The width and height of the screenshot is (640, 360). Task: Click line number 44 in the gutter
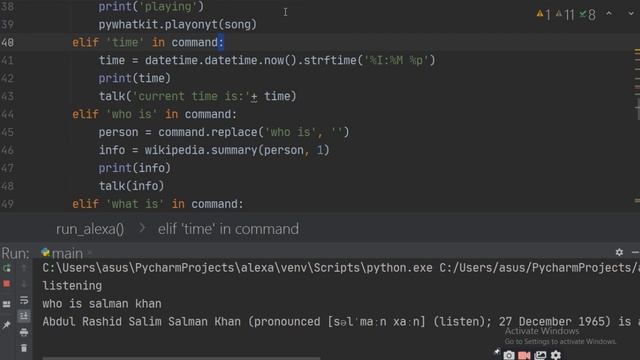point(7,114)
